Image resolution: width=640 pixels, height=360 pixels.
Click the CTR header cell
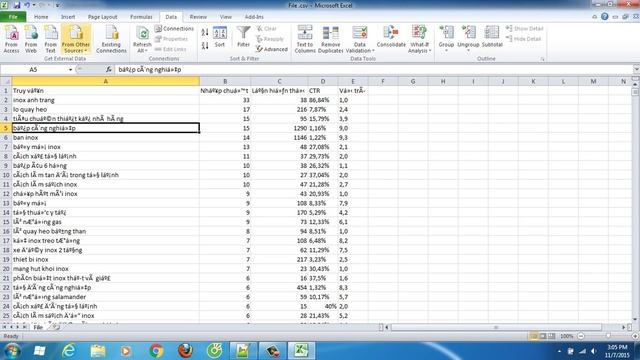[x=323, y=91]
